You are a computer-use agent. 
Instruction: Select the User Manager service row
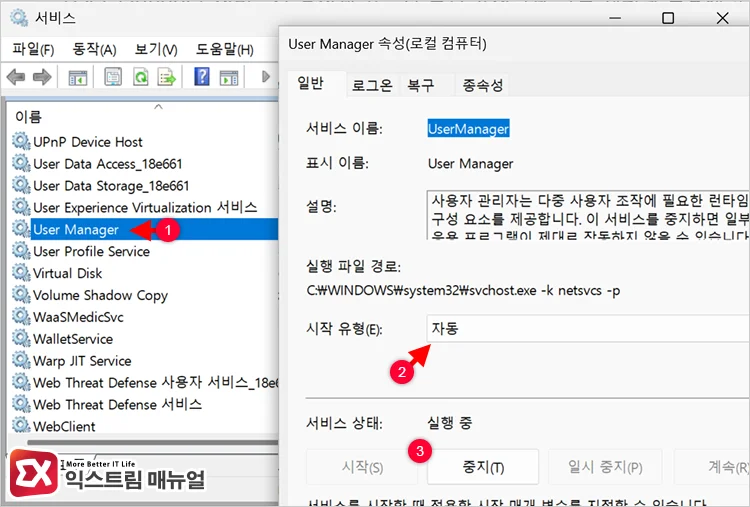(145, 229)
